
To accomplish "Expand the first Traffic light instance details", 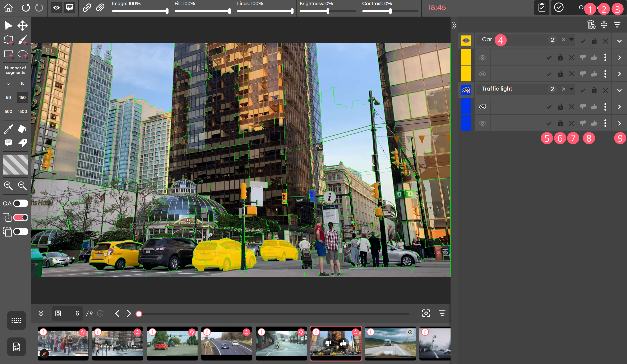I will point(619,107).
